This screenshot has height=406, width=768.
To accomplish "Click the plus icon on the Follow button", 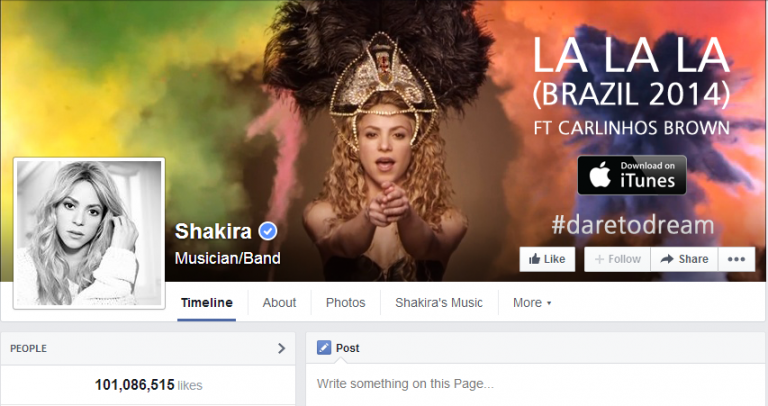I will pos(599,259).
